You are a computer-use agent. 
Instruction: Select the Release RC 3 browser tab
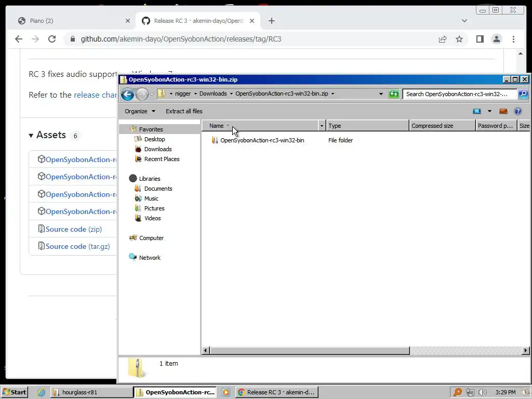tap(198, 21)
